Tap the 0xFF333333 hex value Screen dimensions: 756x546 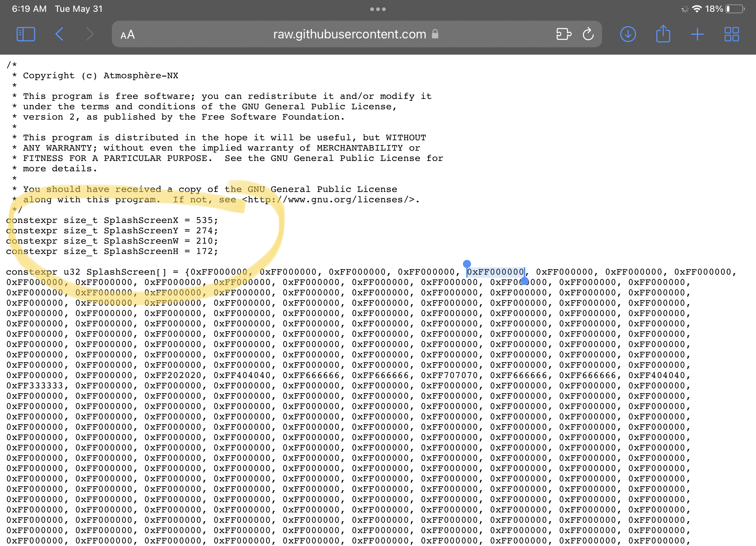(35, 386)
